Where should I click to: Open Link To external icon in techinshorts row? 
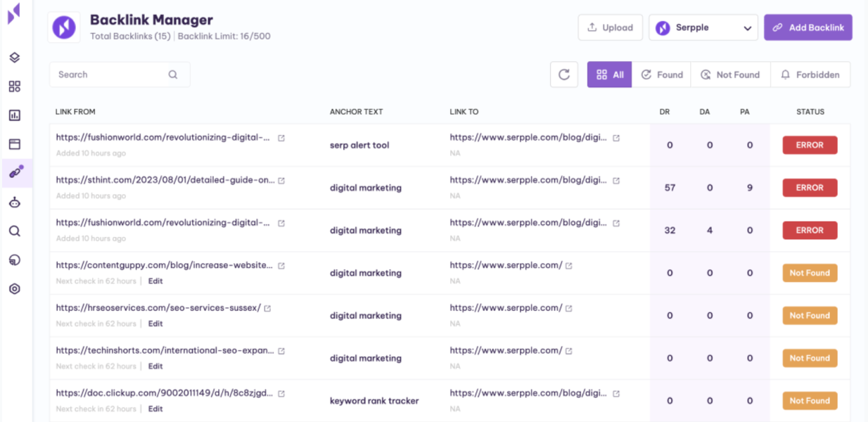pos(569,351)
